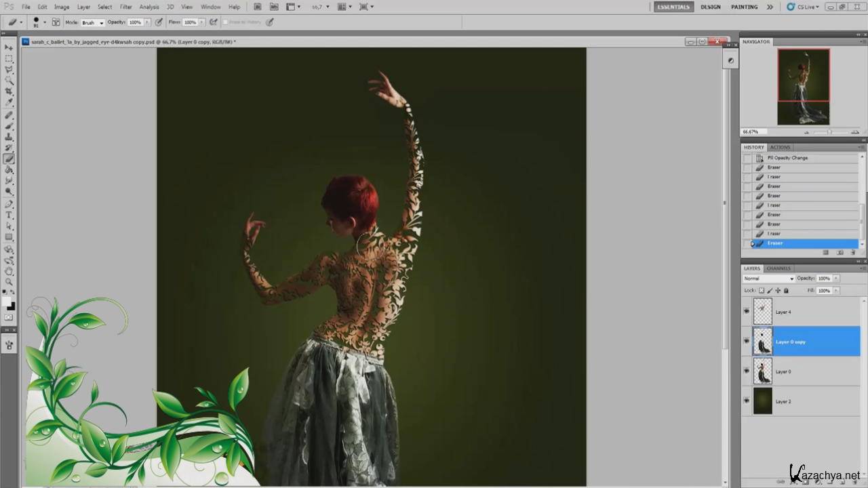Open the Filter menu

pos(126,7)
